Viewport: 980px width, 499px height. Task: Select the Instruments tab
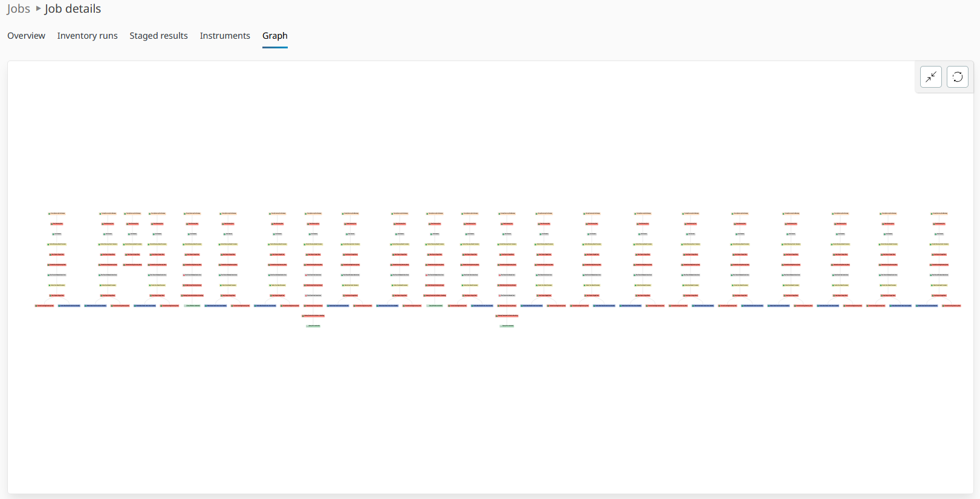click(225, 36)
